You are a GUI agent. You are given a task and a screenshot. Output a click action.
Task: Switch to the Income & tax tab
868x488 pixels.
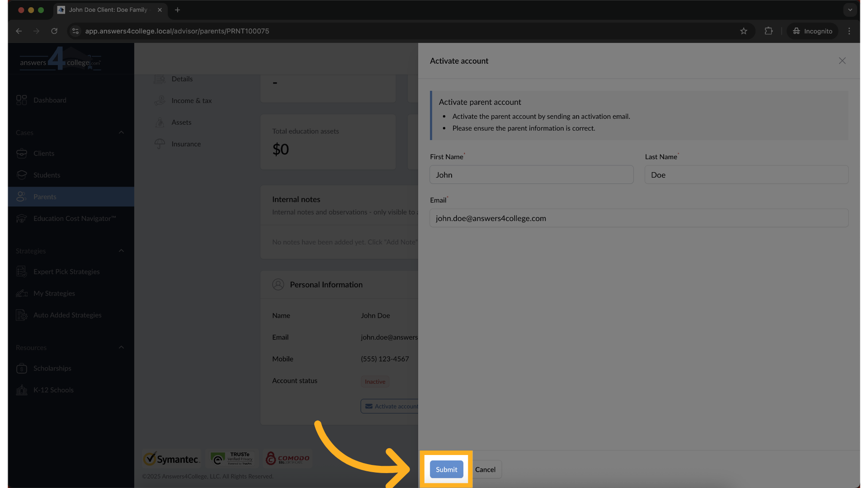[x=192, y=100]
